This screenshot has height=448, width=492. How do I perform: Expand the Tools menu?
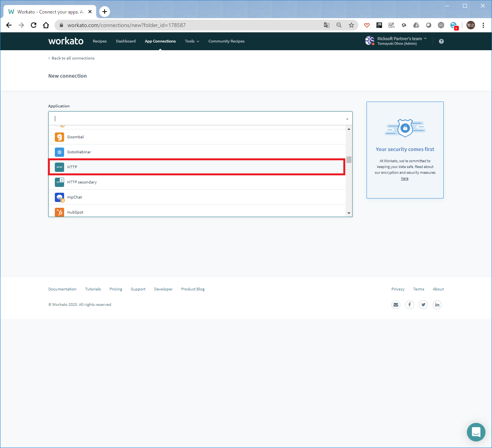[x=192, y=41]
